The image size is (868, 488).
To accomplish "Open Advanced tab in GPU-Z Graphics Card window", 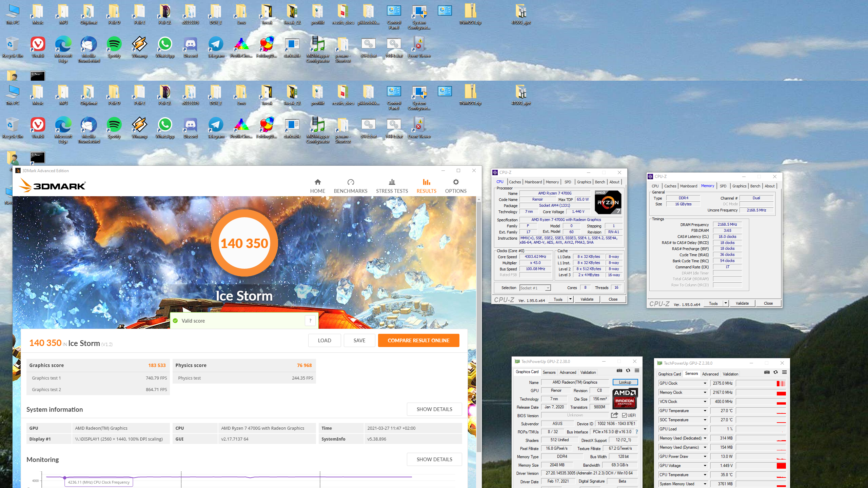I will [568, 372].
